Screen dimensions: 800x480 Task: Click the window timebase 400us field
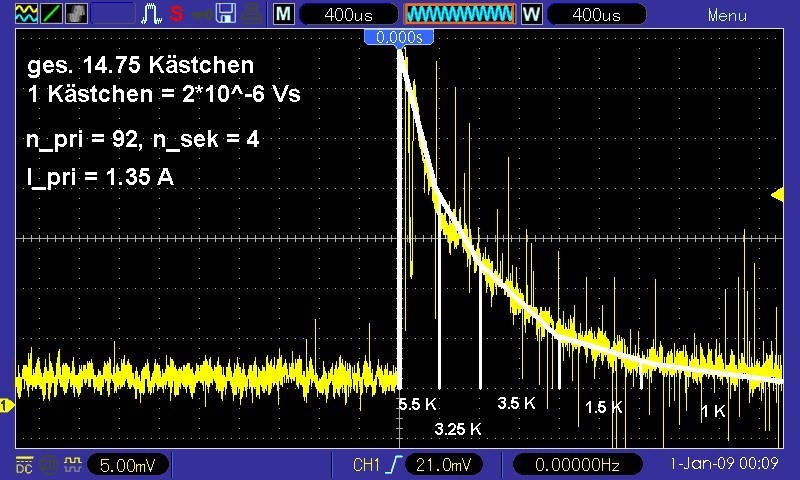[x=596, y=14]
